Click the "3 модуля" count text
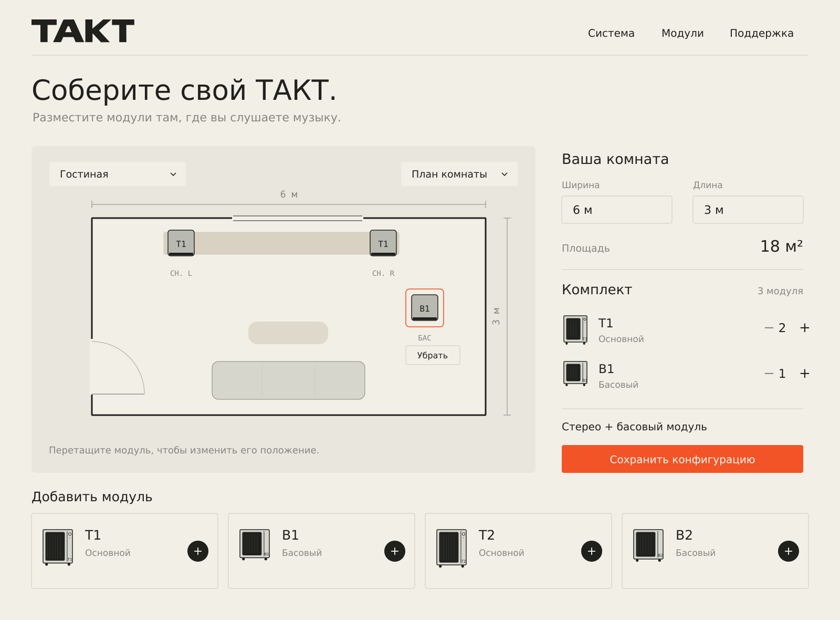Viewport: 840px width, 620px height. pos(780,291)
